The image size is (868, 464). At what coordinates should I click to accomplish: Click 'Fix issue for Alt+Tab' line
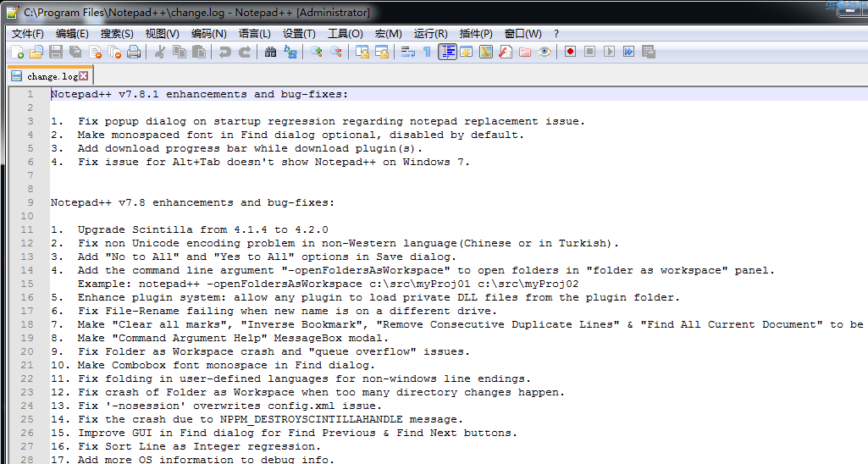[x=260, y=163]
